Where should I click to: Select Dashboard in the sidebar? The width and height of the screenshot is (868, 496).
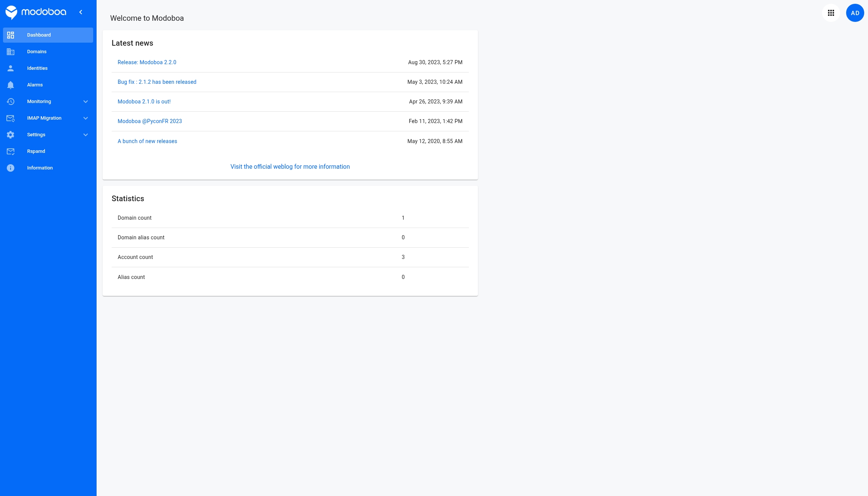(x=39, y=35)
